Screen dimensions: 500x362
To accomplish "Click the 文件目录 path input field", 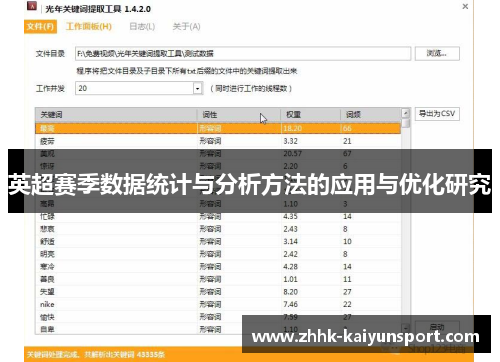I will [243, 53].
